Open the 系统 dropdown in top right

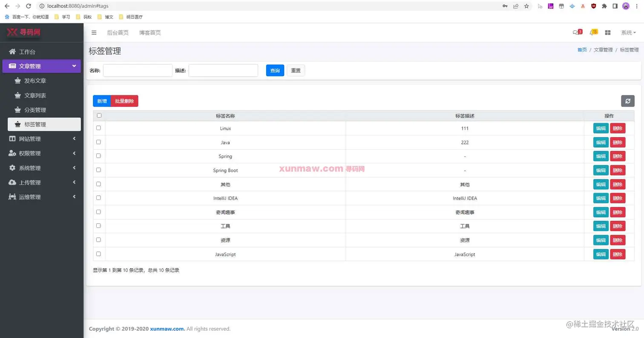[628, 32]
